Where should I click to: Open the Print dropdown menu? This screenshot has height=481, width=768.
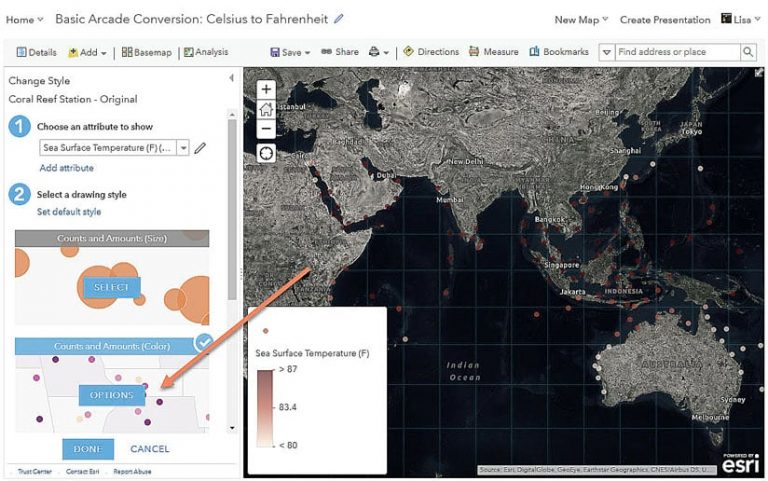pos(378,52)
